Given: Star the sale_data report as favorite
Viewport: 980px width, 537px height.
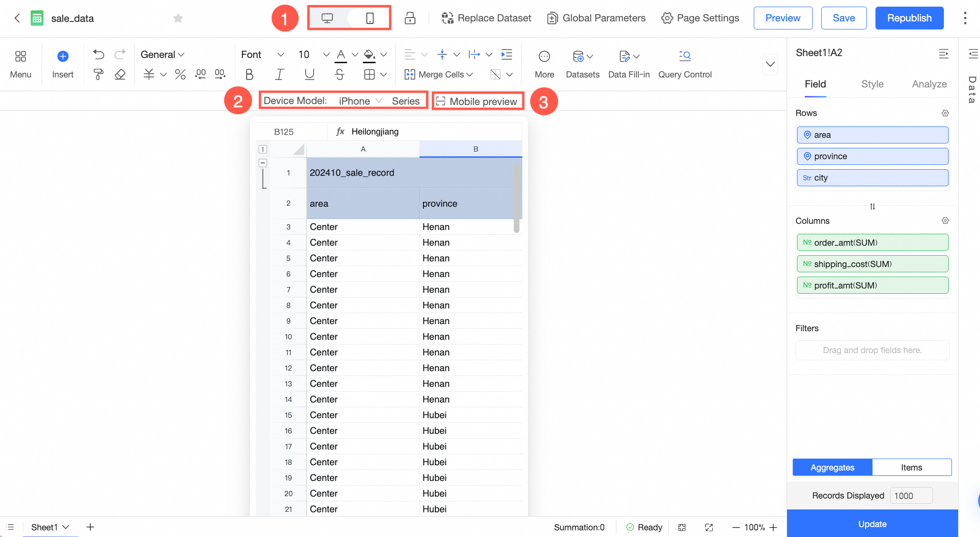Looking at the screenshot, I should (178, 18).
